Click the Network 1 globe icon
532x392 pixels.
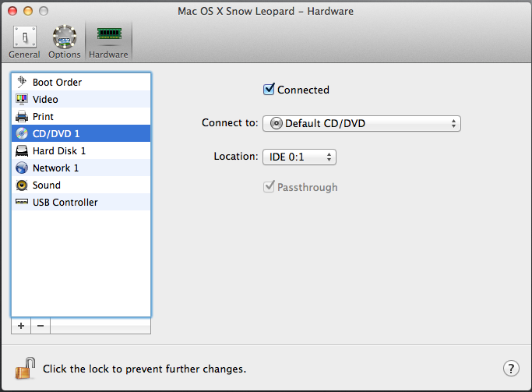pyautogui.click(x=22, y=168)
